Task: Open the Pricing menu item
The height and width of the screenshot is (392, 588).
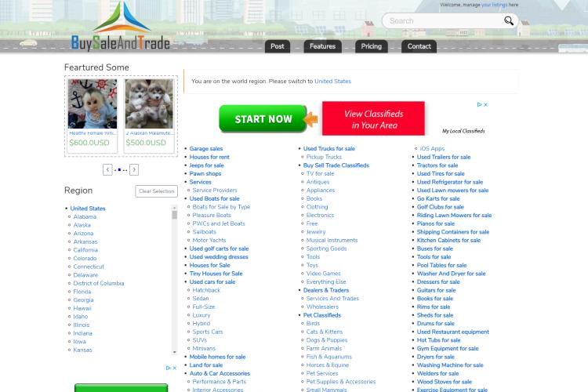Action: [372, 46]
